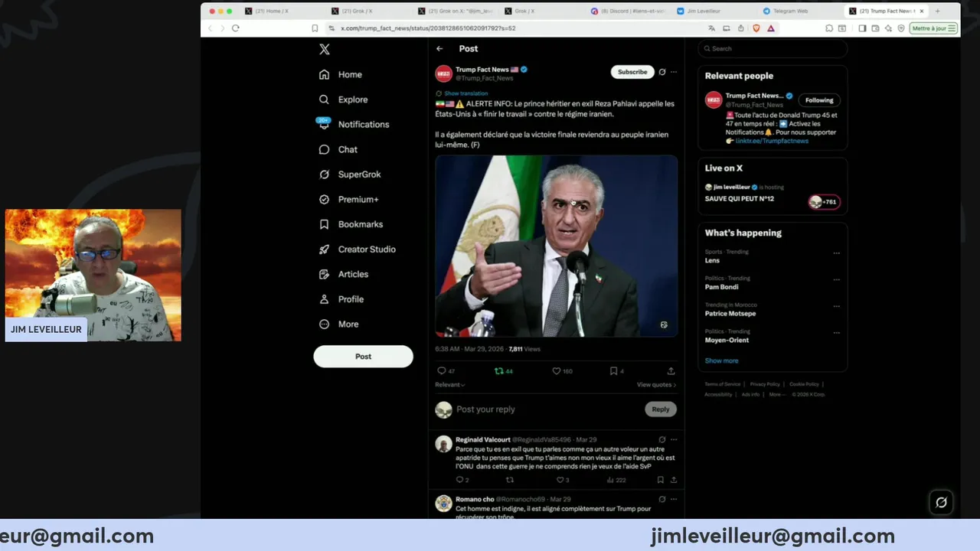Image resolution: width=980 pixels, height=551 pixels.
Task: Open Notifications in the sidebar
Action: [x=354, y=124]
